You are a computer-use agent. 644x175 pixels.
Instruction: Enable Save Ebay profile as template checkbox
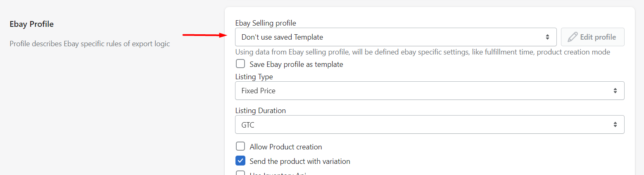(240, 64)
